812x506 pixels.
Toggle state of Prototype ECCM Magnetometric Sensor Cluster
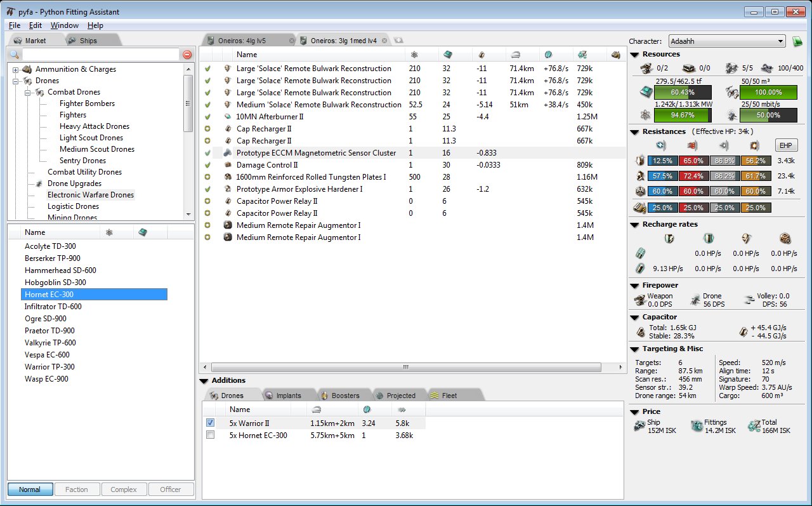[x=207, y=153]
